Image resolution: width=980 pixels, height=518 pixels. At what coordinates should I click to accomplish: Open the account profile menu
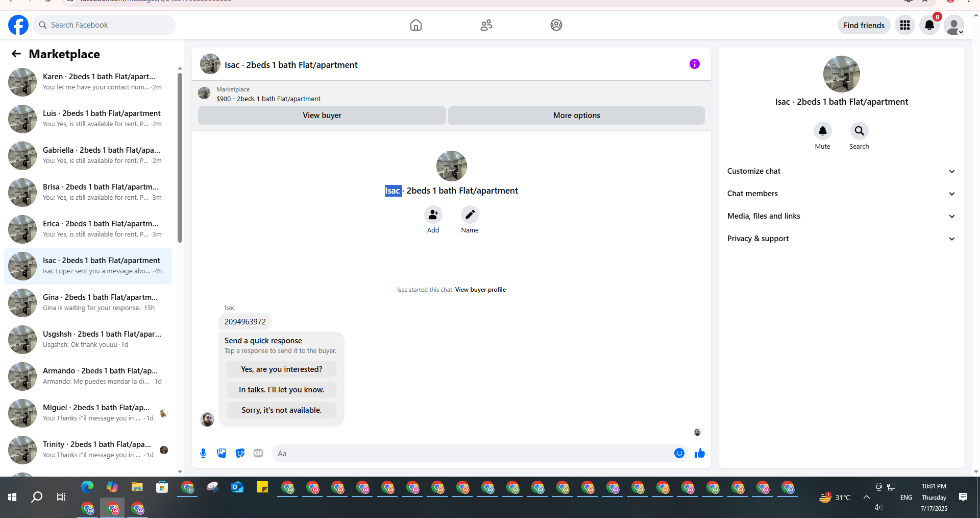[x=954, y=25]
